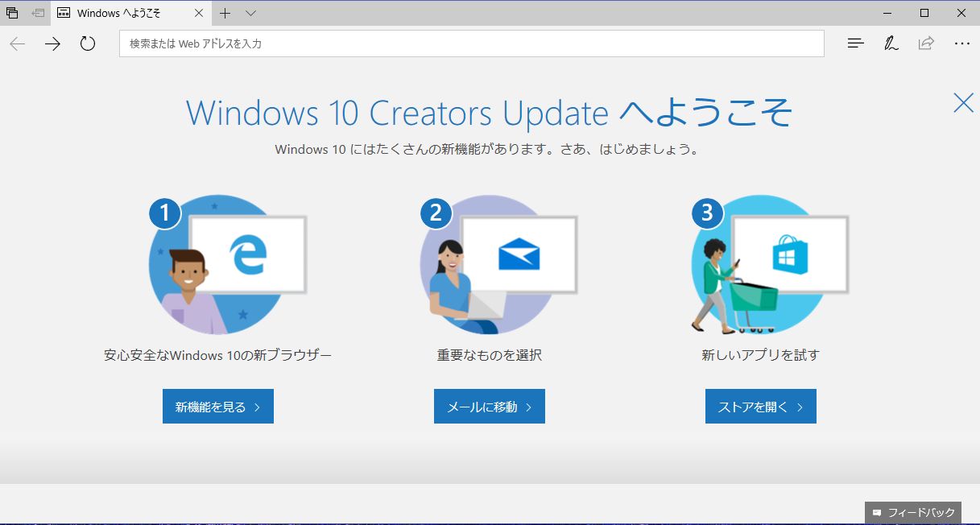Select the 安心安全なWindows 10の新ブラウザー text
Image resolution: width=980 pixels, height=525 pixels.
coord(218,355)
